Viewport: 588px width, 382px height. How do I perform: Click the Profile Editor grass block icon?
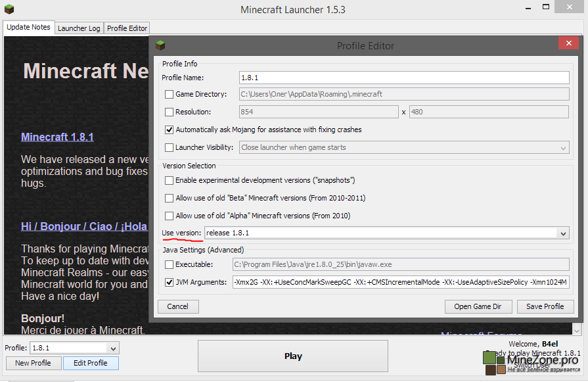tap(160, 45)
